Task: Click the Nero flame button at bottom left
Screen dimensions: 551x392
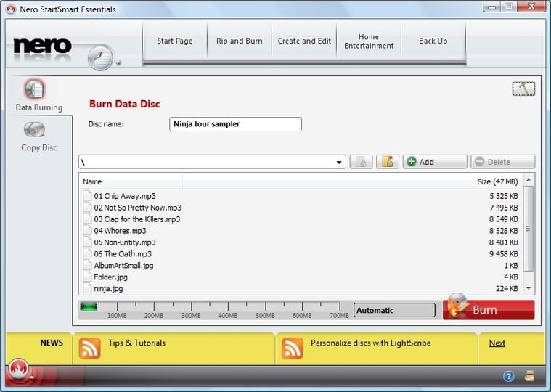Action: click(19, 371)
